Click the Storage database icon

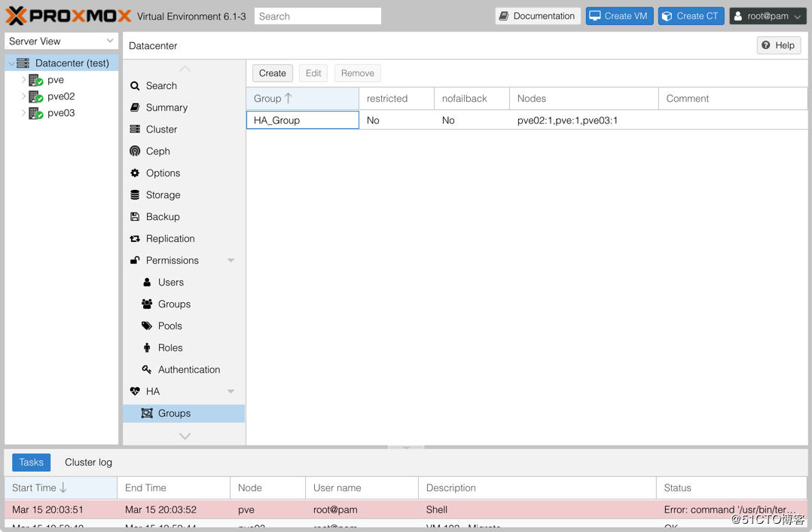(x=135, y=194)
